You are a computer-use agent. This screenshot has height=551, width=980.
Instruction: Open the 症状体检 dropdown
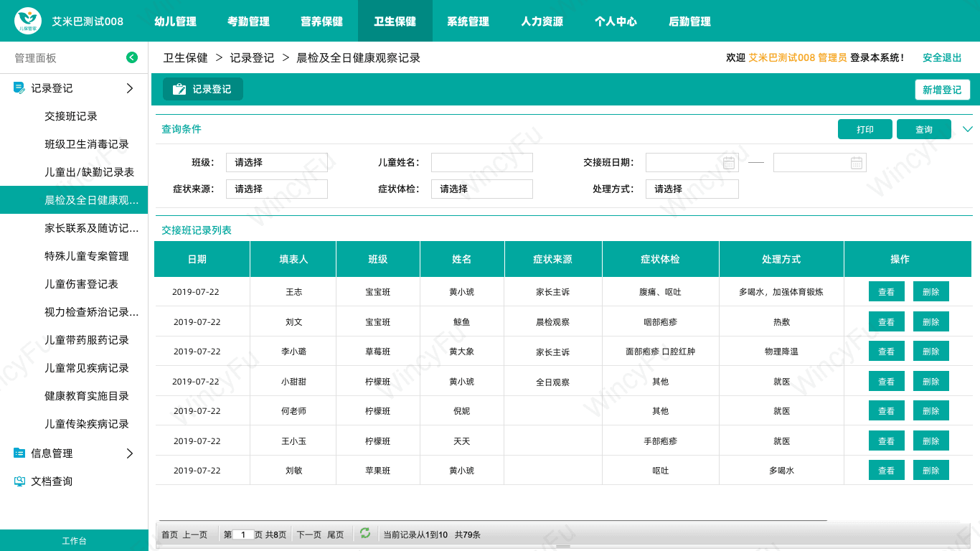point(482,189)
